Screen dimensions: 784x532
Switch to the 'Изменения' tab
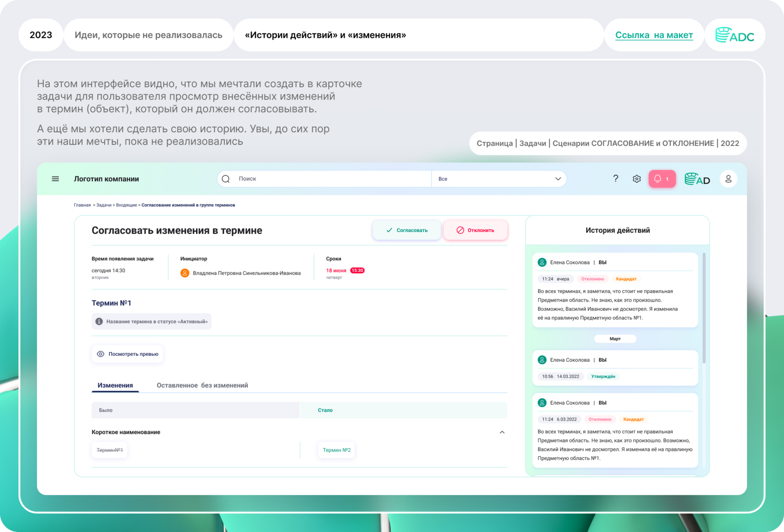[x=115, y=386]
